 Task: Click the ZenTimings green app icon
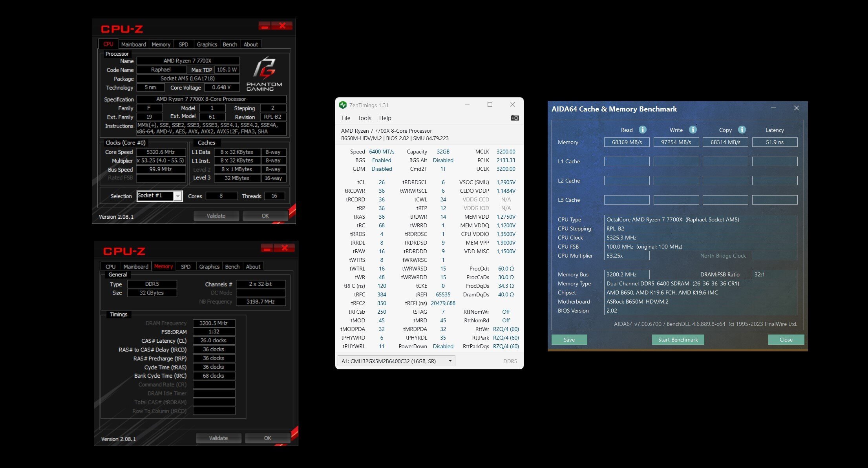(343, 105)
